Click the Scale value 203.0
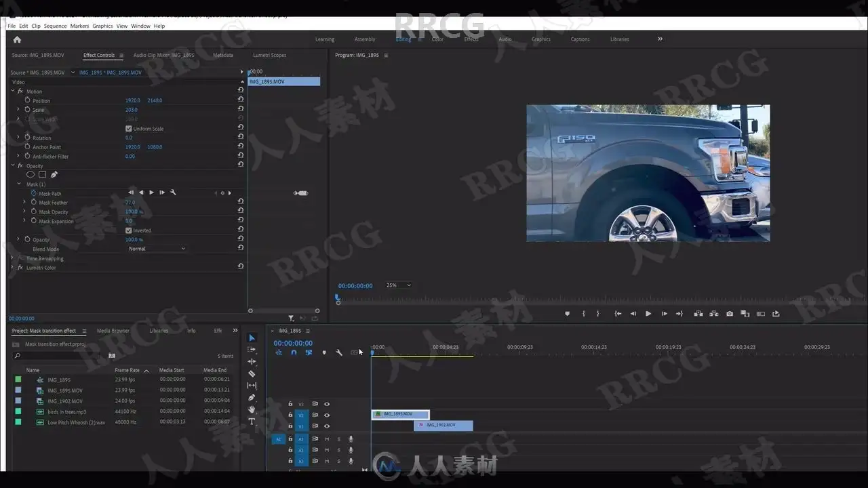868x488 pixels. [x=132, y=109]
